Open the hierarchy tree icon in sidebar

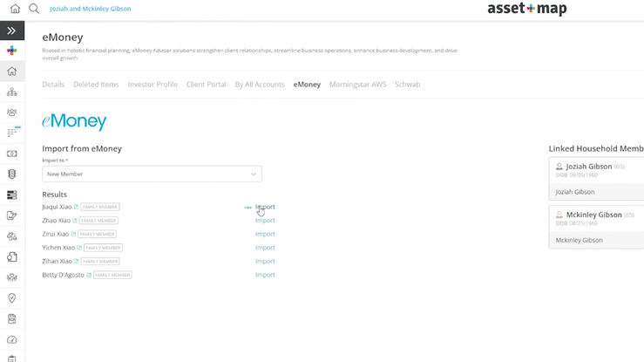click(12, 92)
